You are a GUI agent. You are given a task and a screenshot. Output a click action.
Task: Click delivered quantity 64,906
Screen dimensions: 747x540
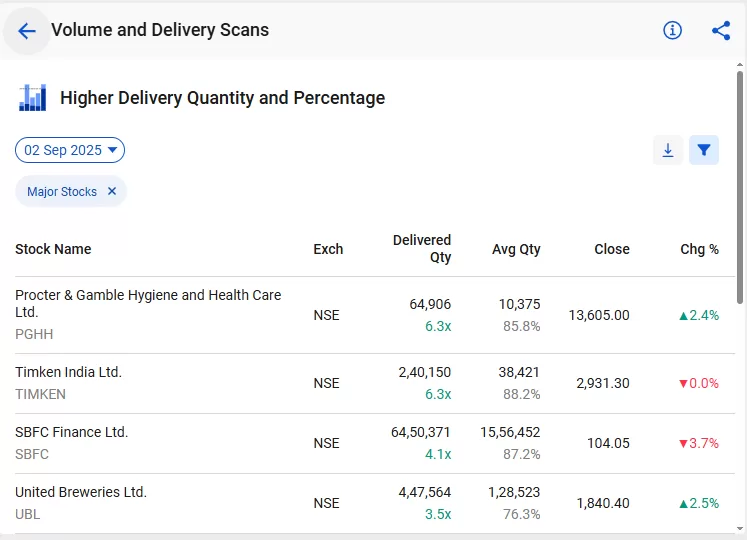430,304
